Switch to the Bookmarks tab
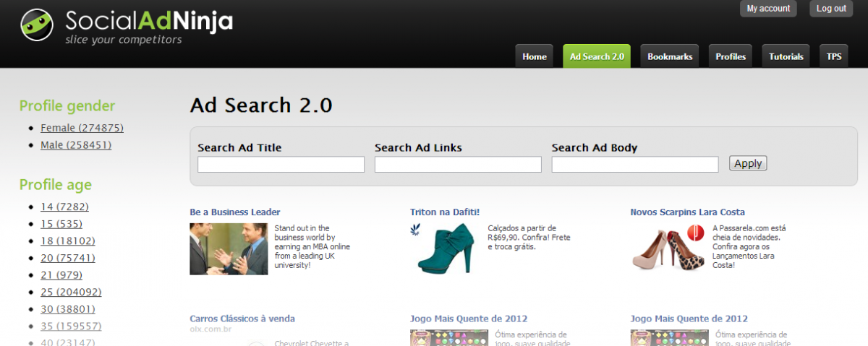This screenshot has height=346, width=868. (669, 56)
